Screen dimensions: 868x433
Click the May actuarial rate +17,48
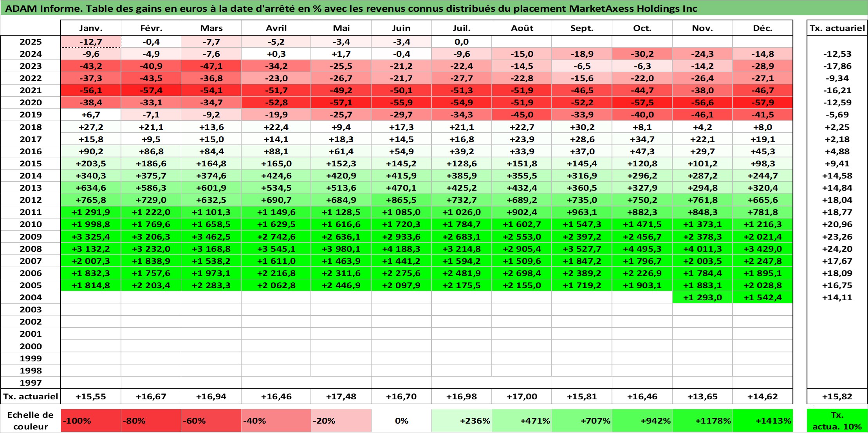pyautogui.click(x=341, y=397)
